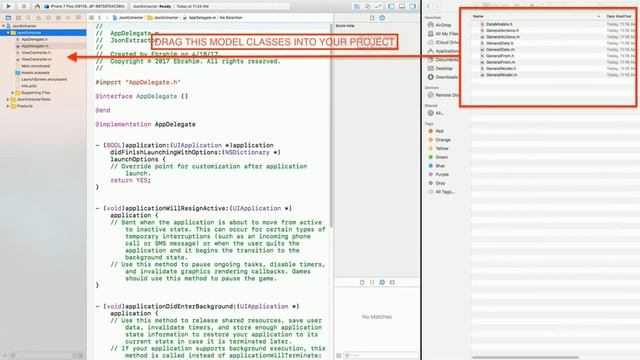Click the code editor vertical scrollbar
The image size is (640, 360).
[x=331, y=126]
